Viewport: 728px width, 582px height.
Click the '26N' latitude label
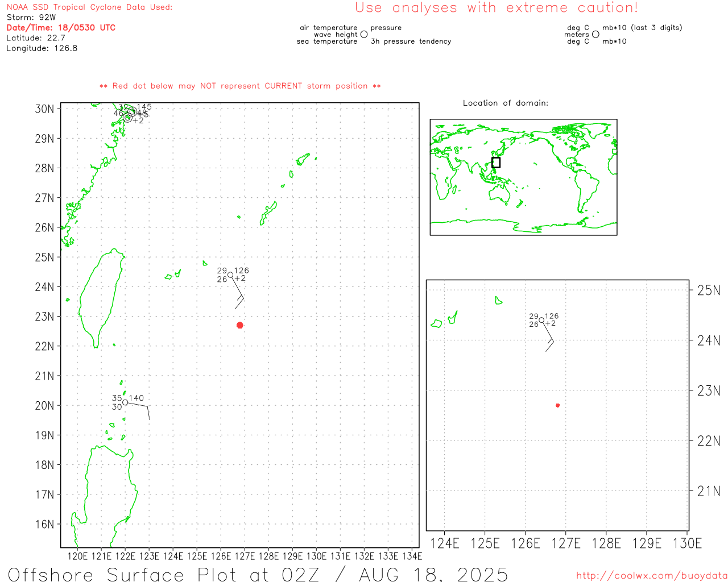click(x=45, y=228)
